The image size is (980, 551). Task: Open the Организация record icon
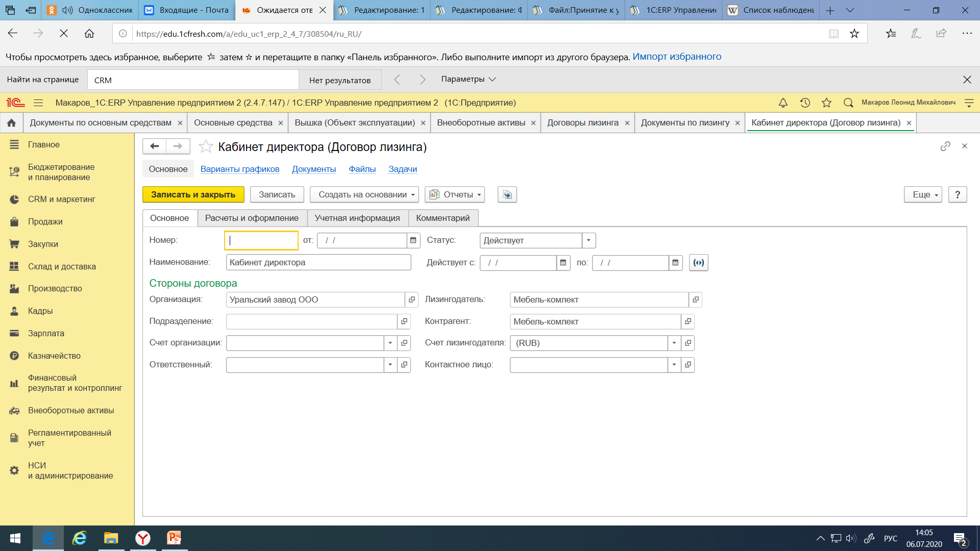point(412,300)
